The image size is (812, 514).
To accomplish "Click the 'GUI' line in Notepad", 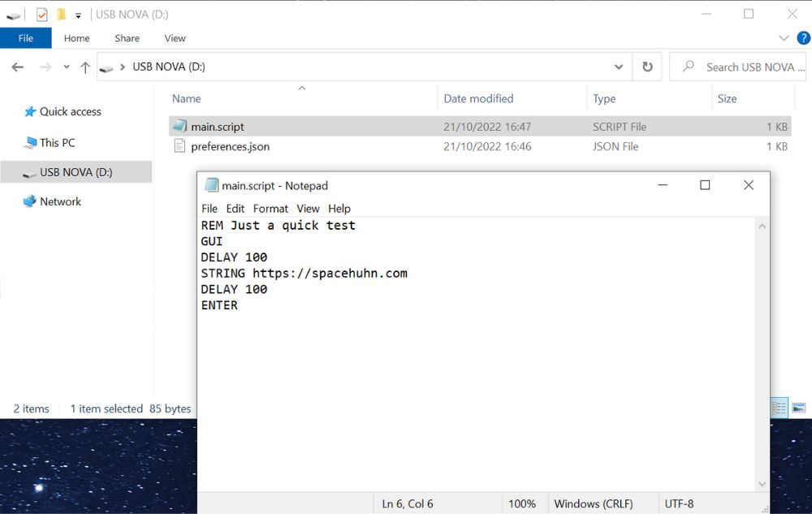I will coord(212,242).
